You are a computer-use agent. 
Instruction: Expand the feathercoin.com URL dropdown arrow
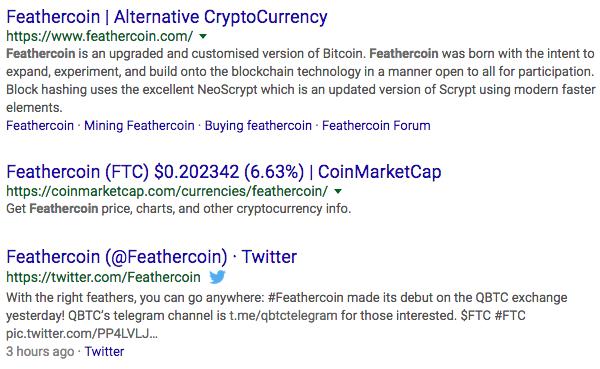click(x=203, y=36)
